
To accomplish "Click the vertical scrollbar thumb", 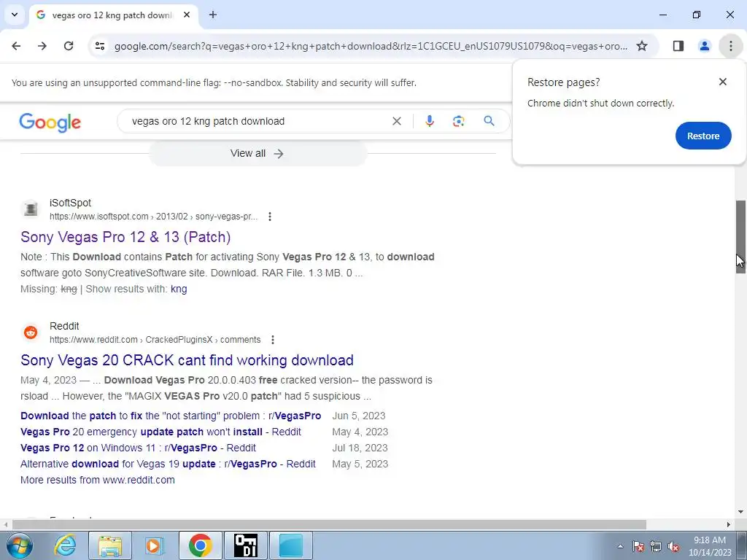I will click(x=740, y=237).
